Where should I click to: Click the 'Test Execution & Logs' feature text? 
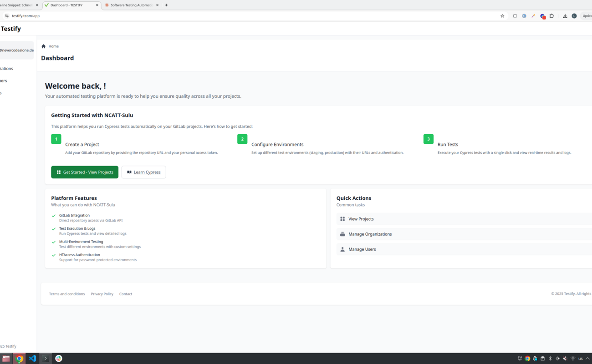tap(77, 228)
